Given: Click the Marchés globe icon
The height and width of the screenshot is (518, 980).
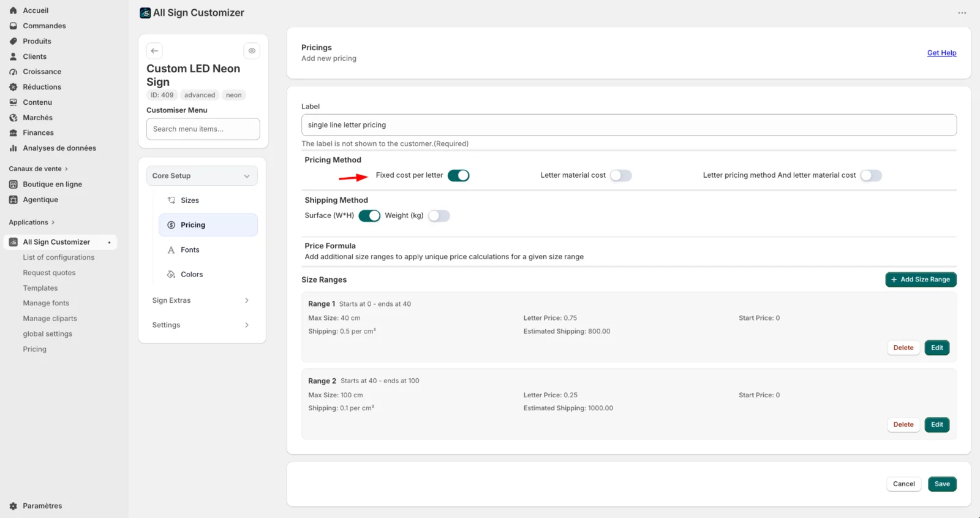Looking at the screenshot, I should click(x=13, y=118).
